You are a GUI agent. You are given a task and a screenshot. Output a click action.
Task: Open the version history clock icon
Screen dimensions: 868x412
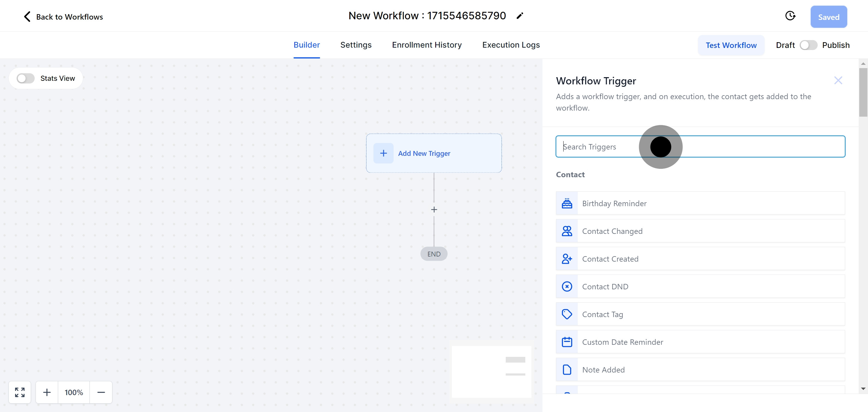click(790, 16)
